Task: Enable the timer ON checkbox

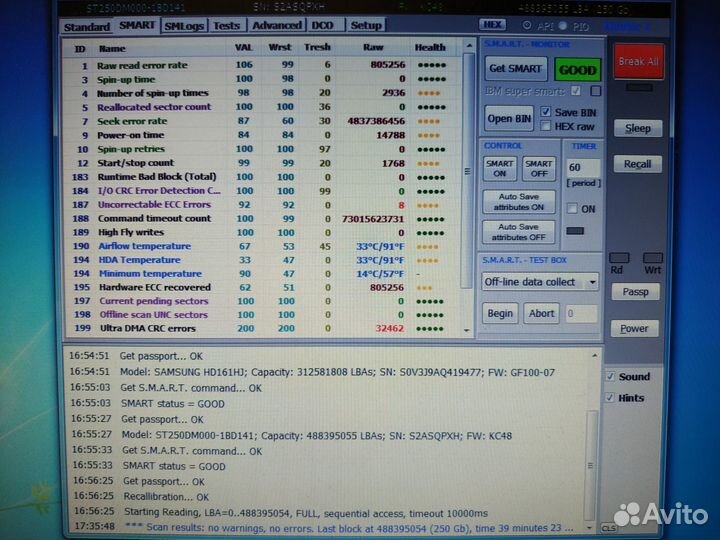Action: point(572,208)
